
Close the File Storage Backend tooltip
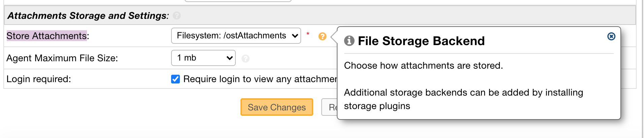click(611, 36)
